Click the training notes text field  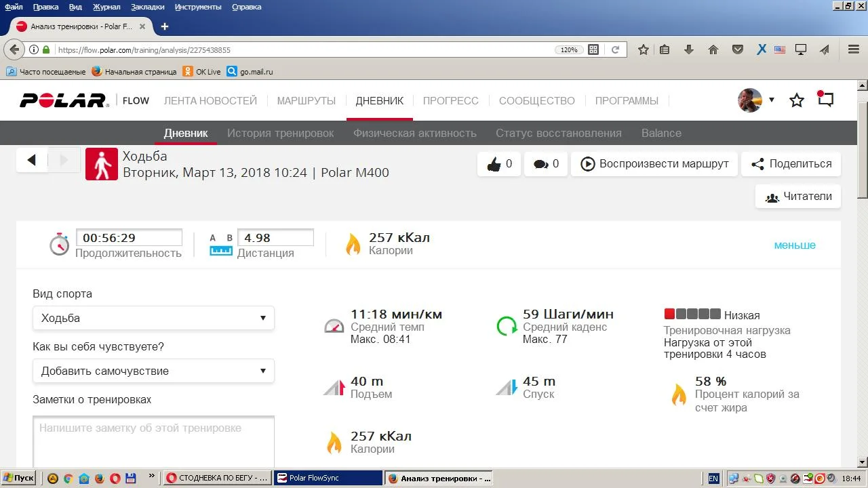(153, 441)
